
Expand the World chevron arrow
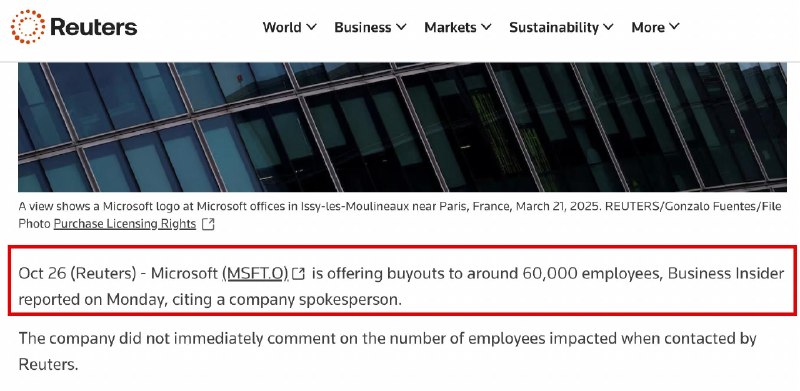[312, 27]
